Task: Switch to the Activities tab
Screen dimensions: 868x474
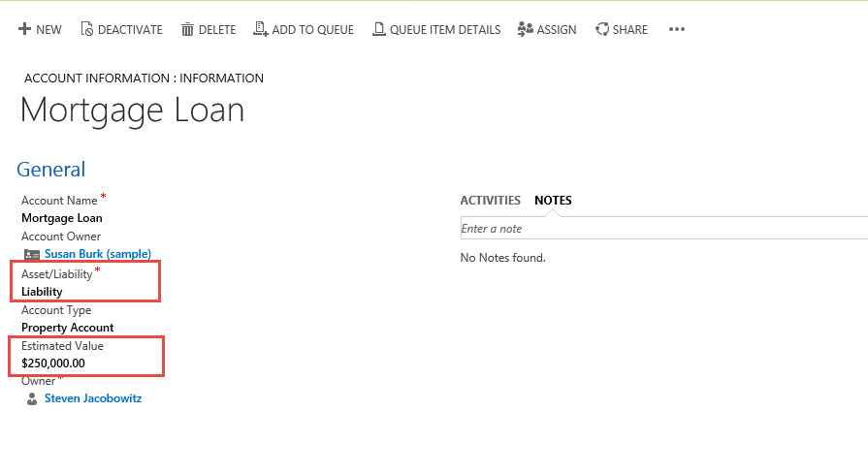Action: point(490,201)
